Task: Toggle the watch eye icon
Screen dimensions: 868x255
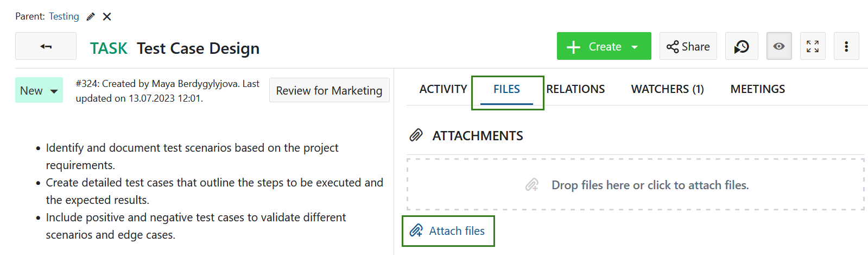Action: [x=779, y=46]
